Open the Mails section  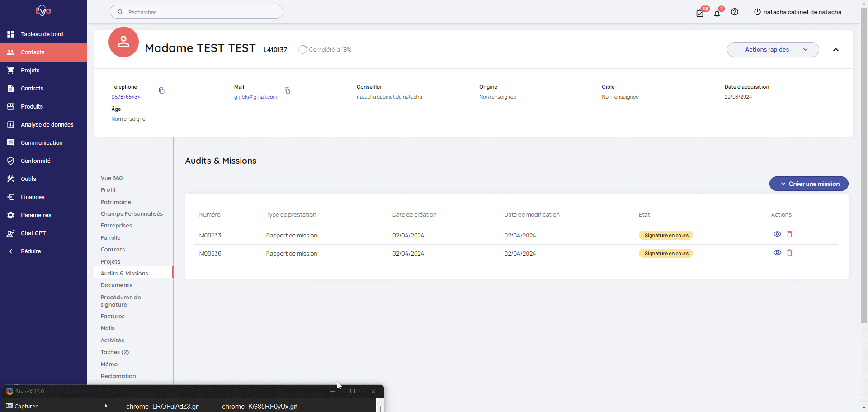(108, 328)
